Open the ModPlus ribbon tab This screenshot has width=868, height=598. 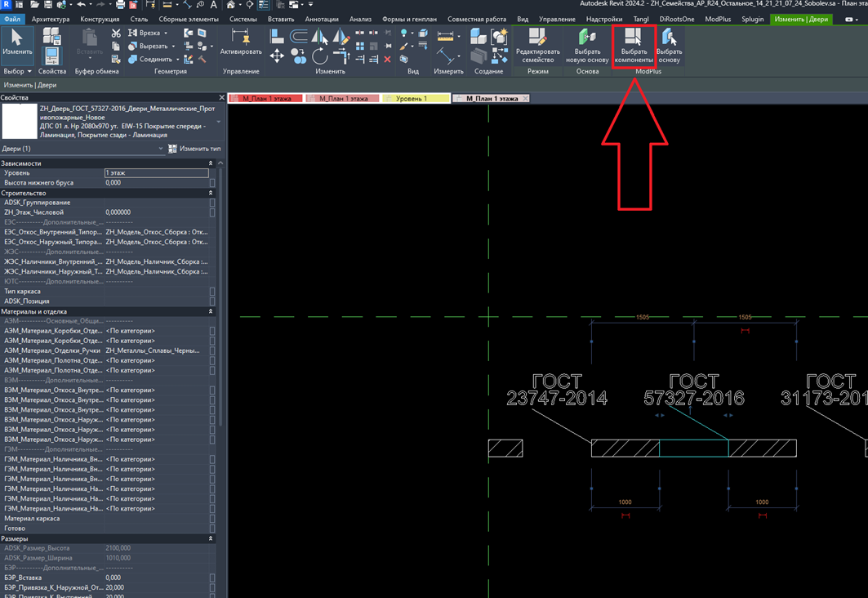coord(718,19)
